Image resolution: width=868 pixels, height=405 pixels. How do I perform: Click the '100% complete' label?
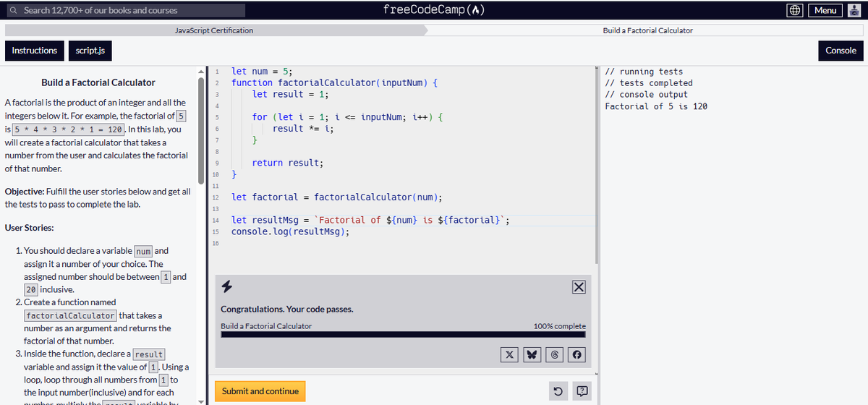click(560, 326)
